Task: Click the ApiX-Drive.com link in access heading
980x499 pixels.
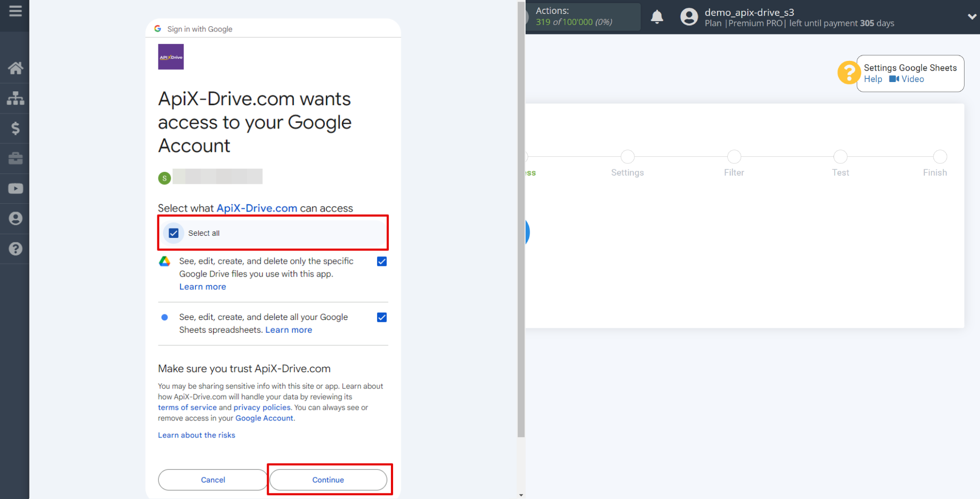Action: pyautogui.click(x=257, y=208)
